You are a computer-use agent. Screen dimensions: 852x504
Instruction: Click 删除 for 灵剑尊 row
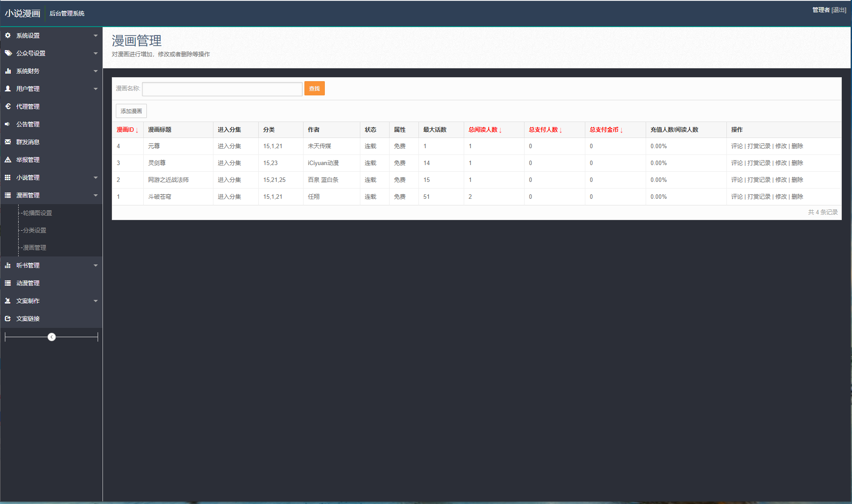coord(797,163)
